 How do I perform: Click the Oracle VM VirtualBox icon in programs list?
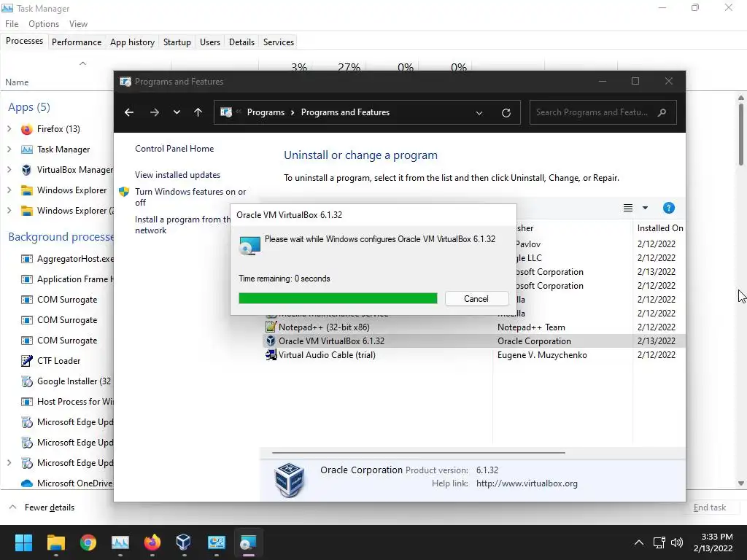pos(271,341)
